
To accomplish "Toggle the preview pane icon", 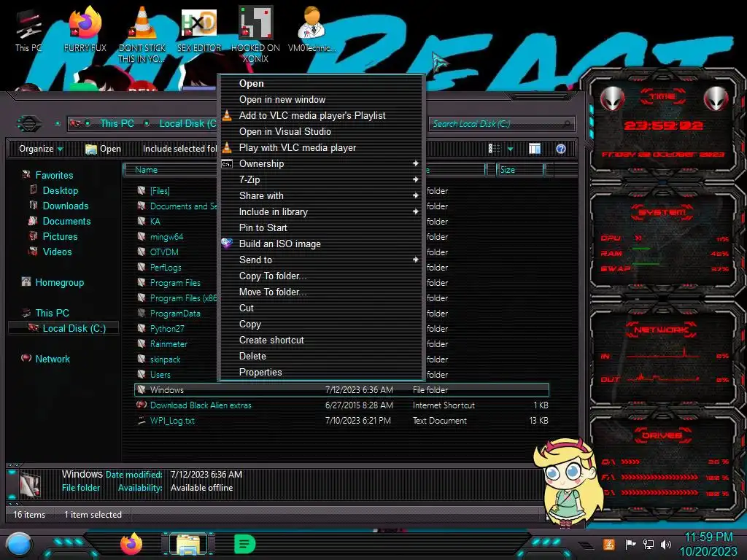I will click(x=535, y=149).
